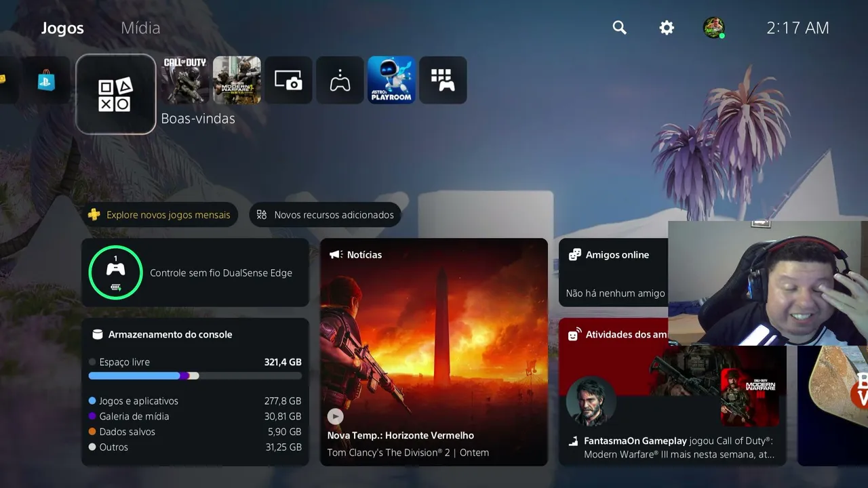
Task: Select the Outros storage row
Action: click(x=195, y=447)
